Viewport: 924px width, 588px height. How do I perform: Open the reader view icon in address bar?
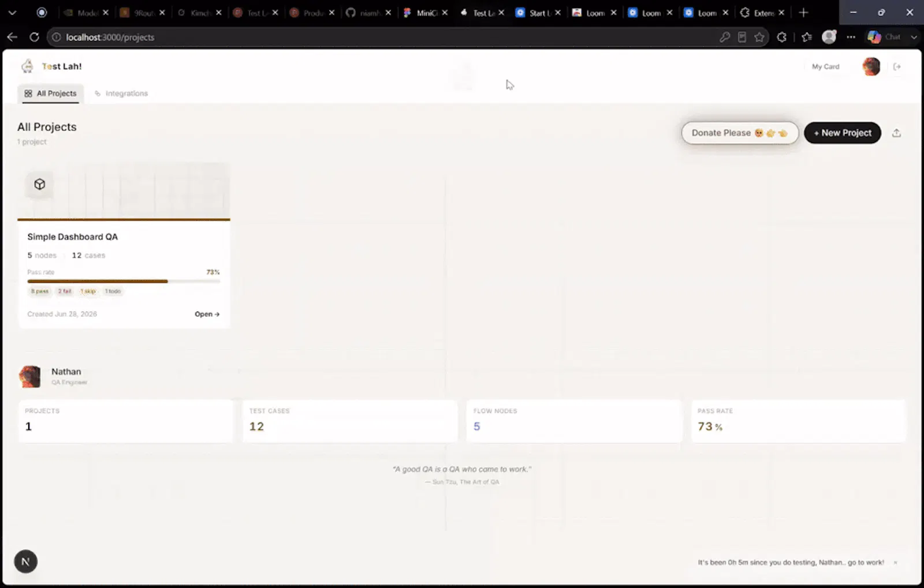coord(742,37)
